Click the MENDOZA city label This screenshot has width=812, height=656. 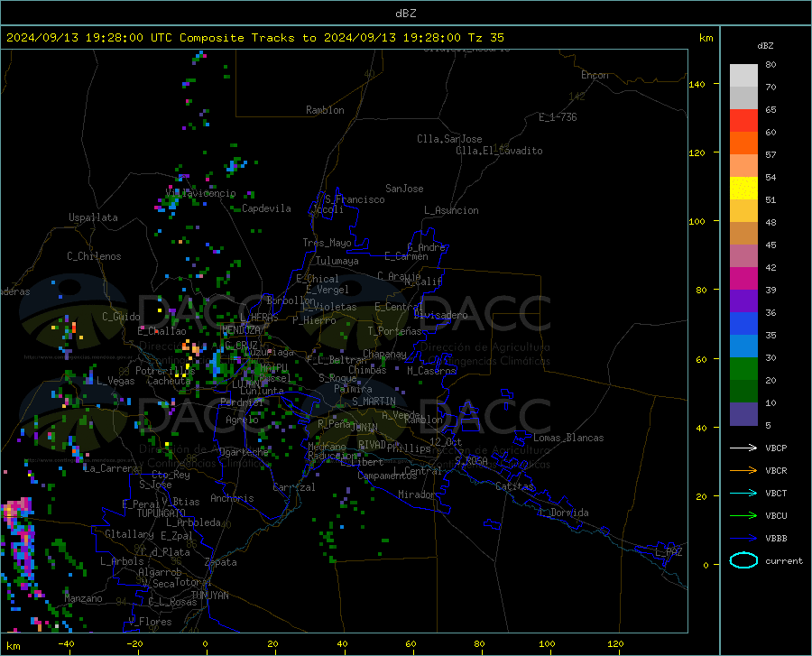pos(241,330)
